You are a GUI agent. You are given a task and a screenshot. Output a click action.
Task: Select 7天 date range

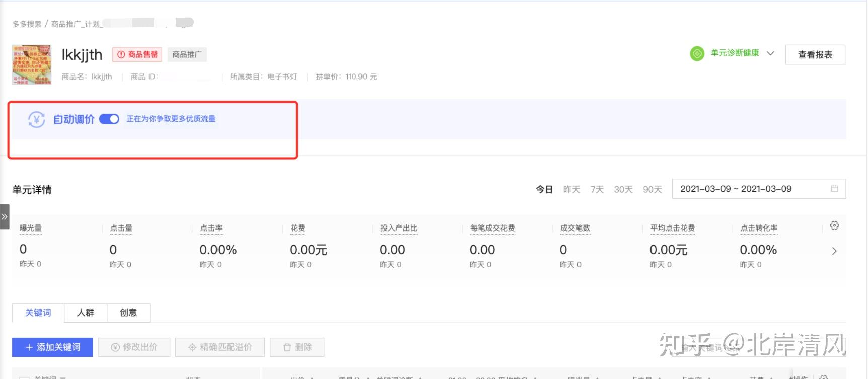pos(597,189)
